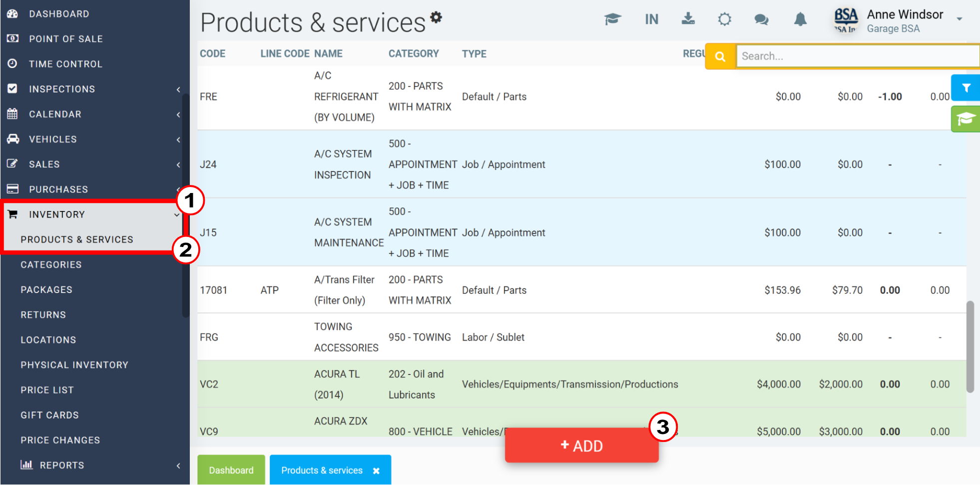Collapse the Inventory menu section

(x=93, y=214)
